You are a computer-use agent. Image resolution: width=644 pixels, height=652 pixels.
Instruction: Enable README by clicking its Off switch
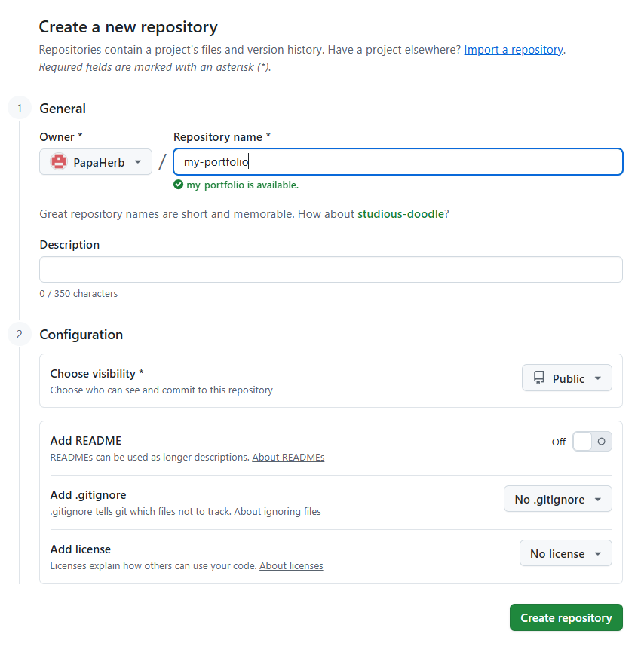pos(592,441)
